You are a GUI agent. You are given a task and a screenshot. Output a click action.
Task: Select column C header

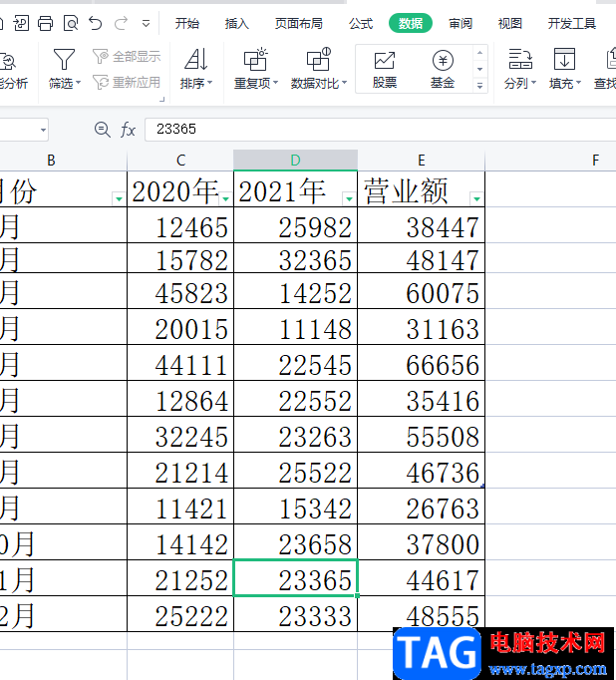[180, 160]
